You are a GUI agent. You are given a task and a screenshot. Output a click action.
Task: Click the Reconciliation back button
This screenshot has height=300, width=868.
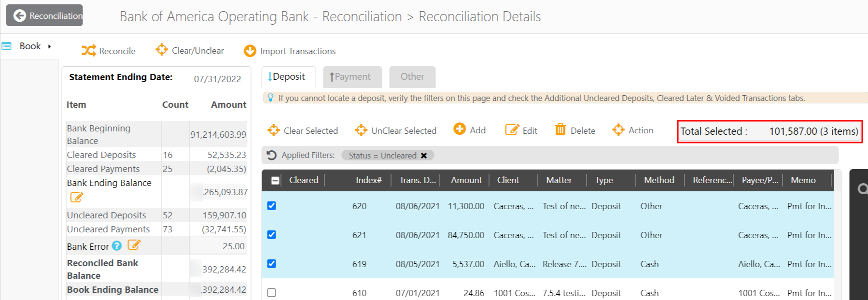pos(44,15)
